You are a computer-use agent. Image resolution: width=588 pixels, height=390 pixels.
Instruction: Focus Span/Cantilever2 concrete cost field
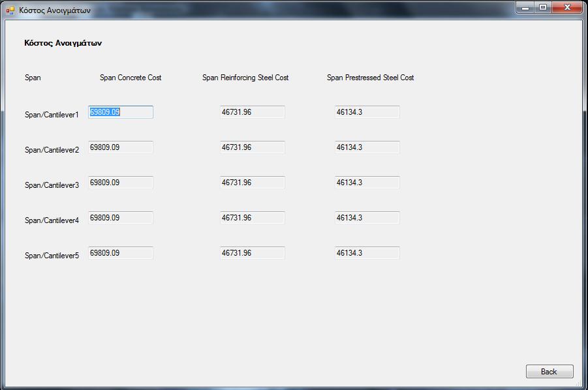120,147
